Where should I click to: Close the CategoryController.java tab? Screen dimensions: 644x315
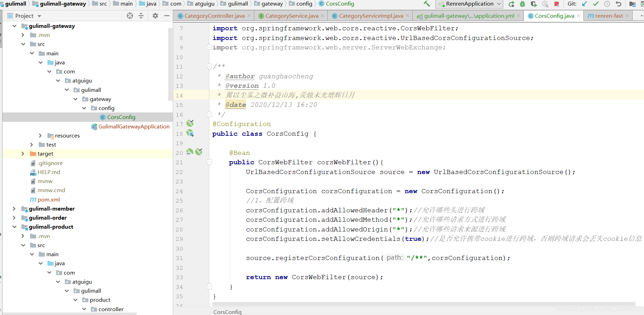(249, 16)
